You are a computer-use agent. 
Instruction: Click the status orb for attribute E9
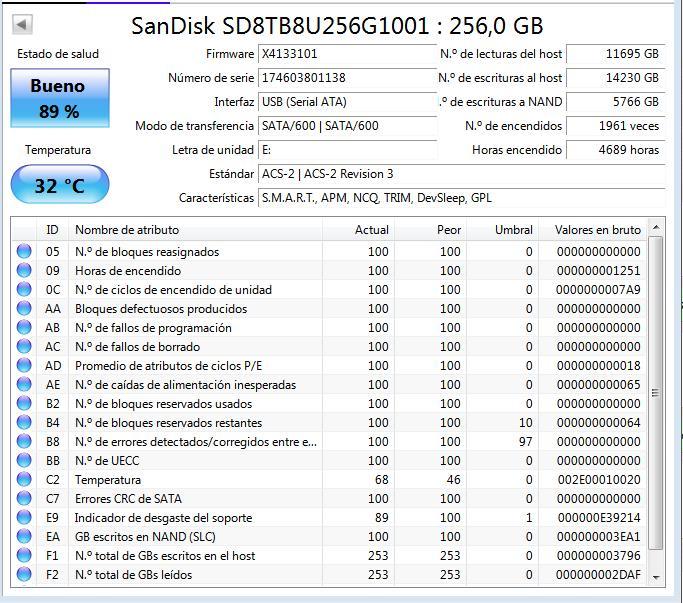[24, 518]
